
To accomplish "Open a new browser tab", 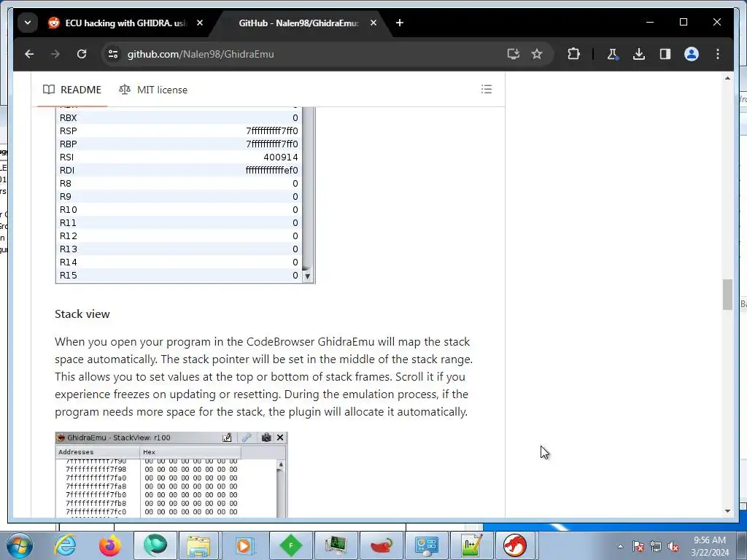I will [400, 23].
